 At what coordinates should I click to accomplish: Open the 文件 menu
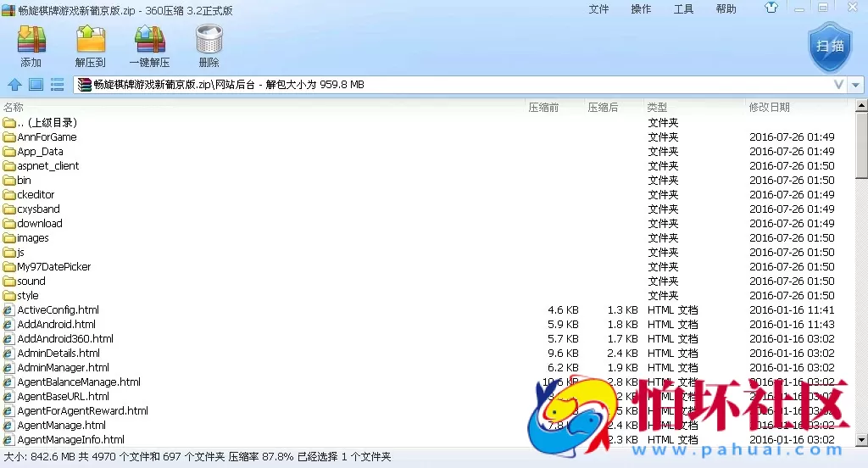[598, 8]
